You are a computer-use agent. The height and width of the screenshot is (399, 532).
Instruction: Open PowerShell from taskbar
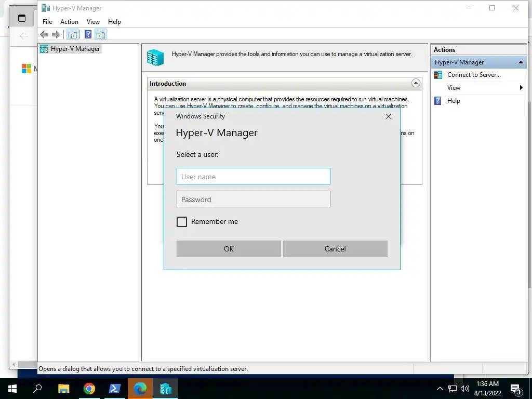(115, 389)
